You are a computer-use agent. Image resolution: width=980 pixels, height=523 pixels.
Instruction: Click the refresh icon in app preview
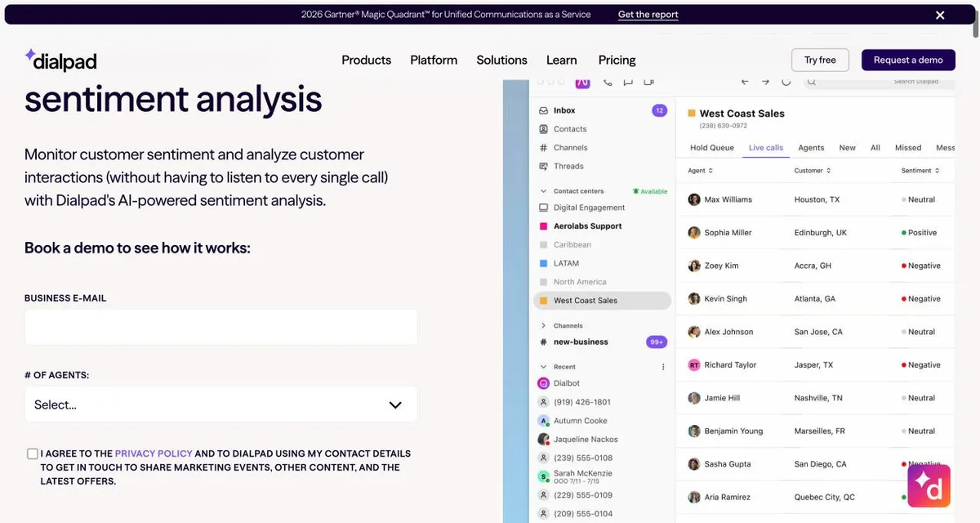pos(786,82)
